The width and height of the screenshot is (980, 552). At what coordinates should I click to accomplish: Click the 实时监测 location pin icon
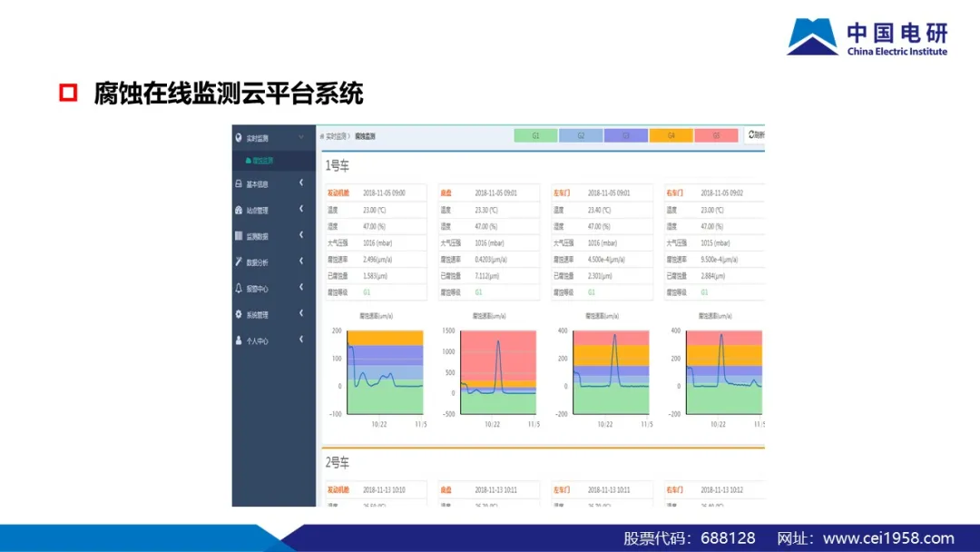pos(239,138)
